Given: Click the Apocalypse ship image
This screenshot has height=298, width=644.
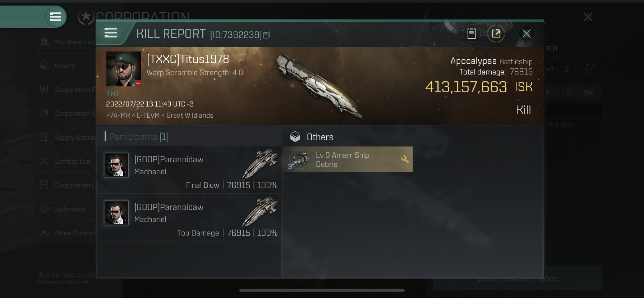Looking at the screenshot, I should coord(319,85).
